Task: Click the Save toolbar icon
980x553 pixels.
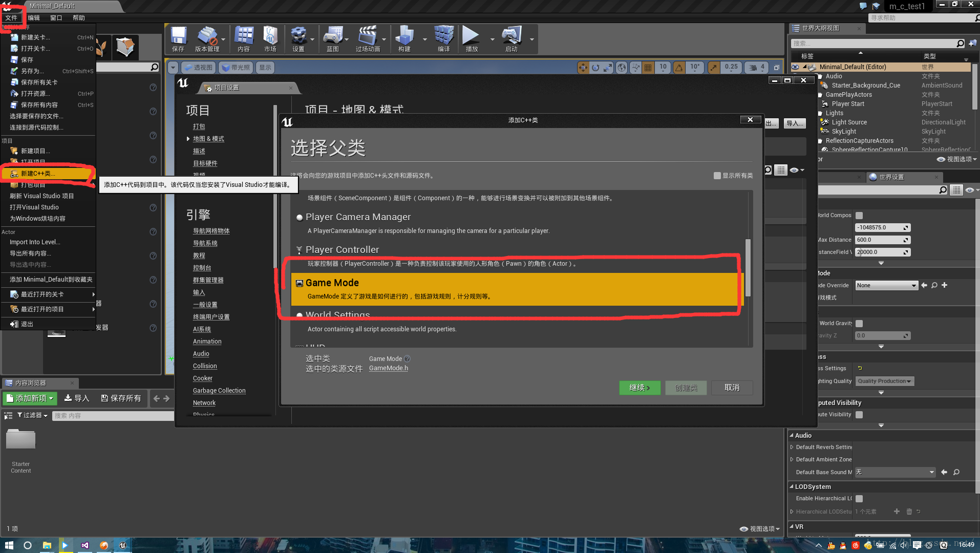Action: (x=178, y=39)
